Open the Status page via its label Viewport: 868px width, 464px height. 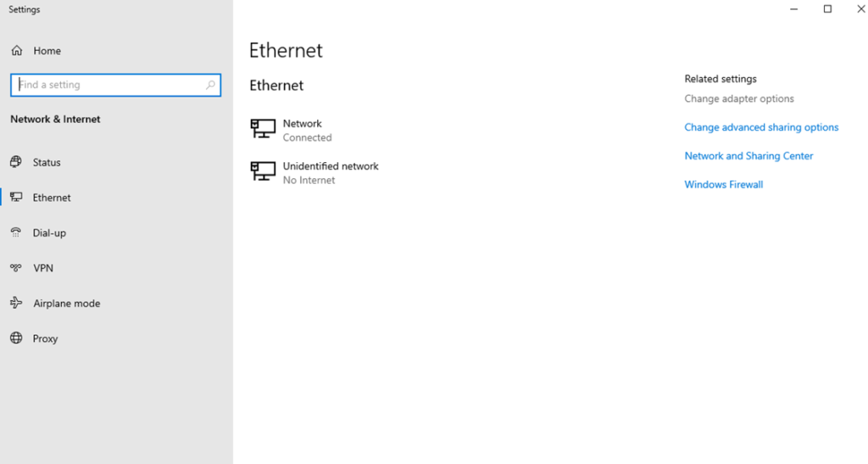coord(47,162)
